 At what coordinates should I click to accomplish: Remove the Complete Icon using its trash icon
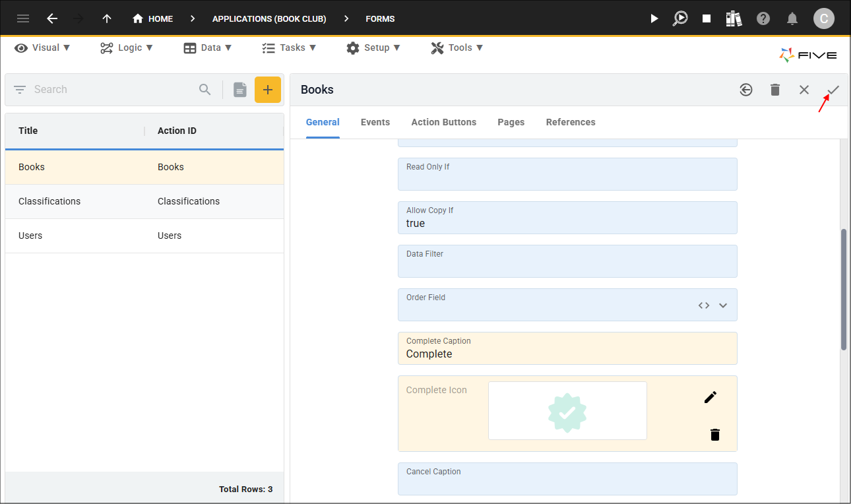[x=715, y=434]
